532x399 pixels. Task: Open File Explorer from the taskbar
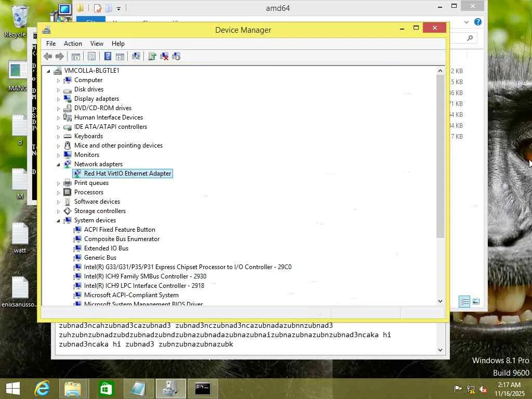point(73,389)
